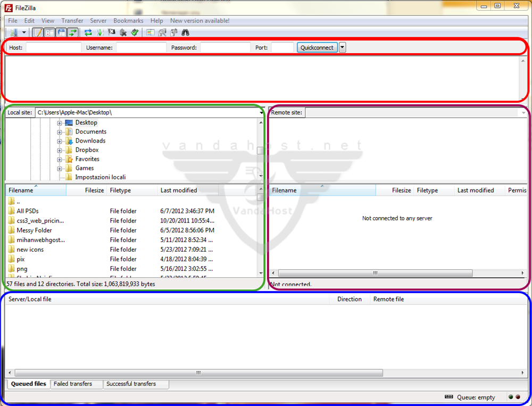Open the Quickconnect history dropdown arrow
The width and height of the screenshot is (532, 406).
click(342, 47)
